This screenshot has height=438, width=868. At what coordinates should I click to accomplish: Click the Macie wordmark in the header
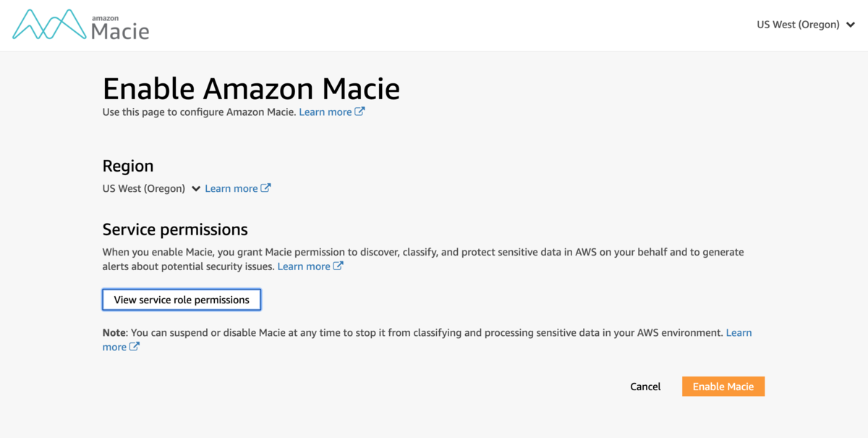pyautogui.click(x=120, y=30)
